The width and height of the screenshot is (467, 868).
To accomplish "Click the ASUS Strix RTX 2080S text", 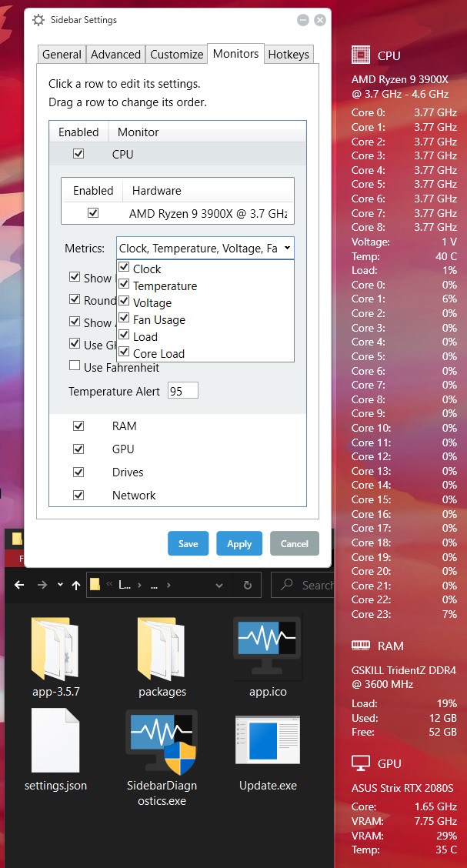I will coord(403,788).
